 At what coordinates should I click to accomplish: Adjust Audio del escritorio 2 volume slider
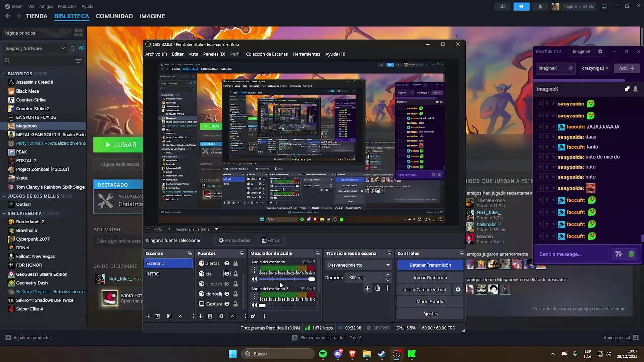point(288,305)
